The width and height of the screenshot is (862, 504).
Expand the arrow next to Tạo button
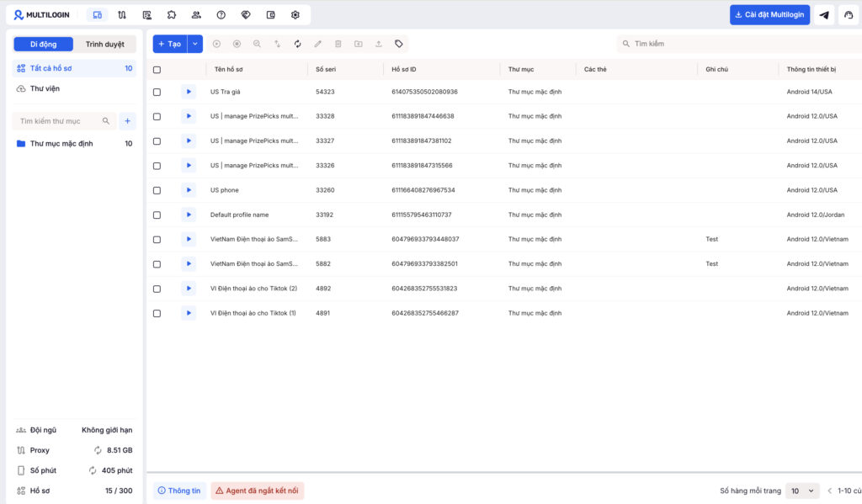point(195,44)
